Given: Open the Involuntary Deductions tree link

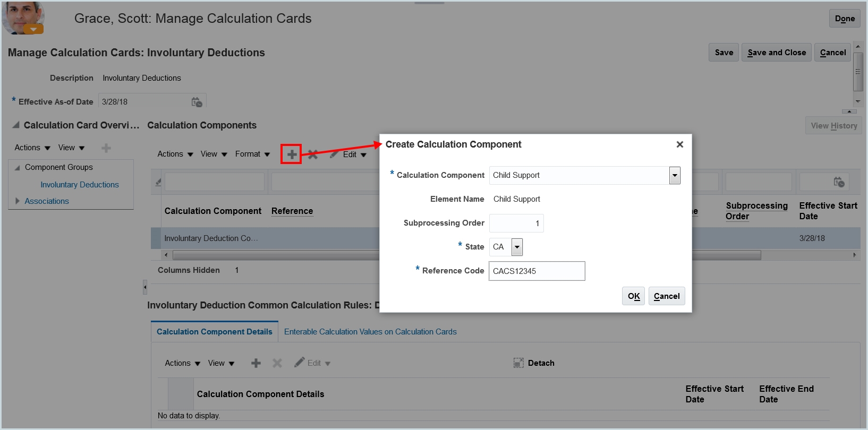Looking at the screenshot, I should click(x=80, y=185).
